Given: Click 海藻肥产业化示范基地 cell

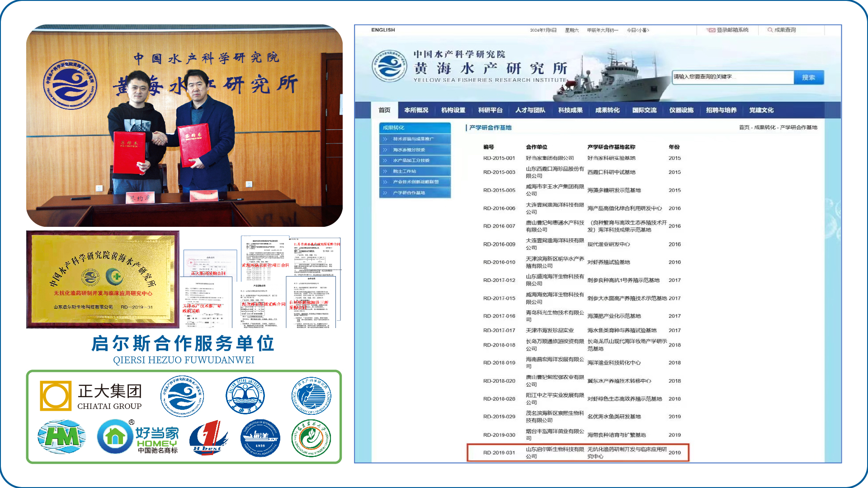Looking at the screenshot, I should tap(614, 316).
